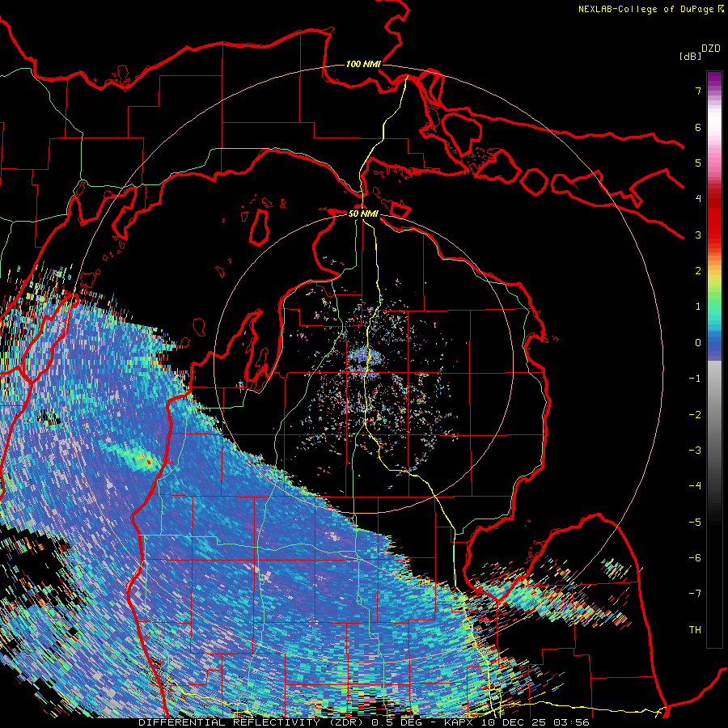Click the -5 dB scale value

(x=695, y=523)
